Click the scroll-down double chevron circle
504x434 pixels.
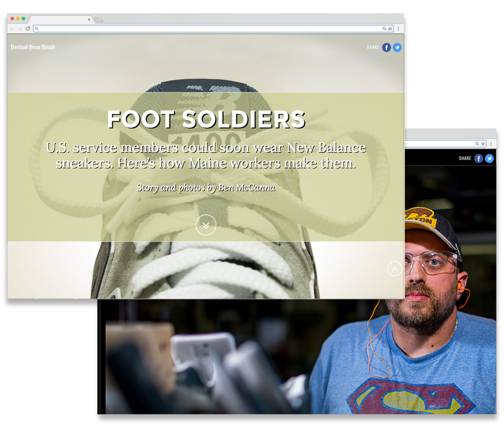206,225
